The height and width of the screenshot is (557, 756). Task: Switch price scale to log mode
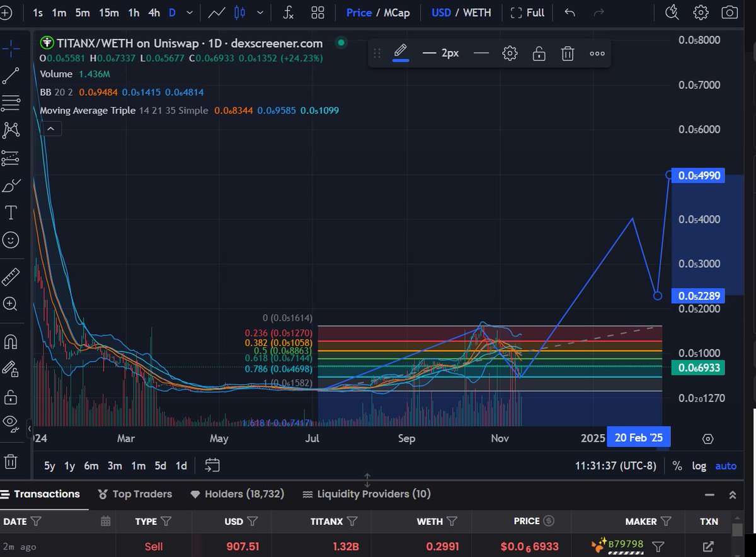tap(699, 466)
